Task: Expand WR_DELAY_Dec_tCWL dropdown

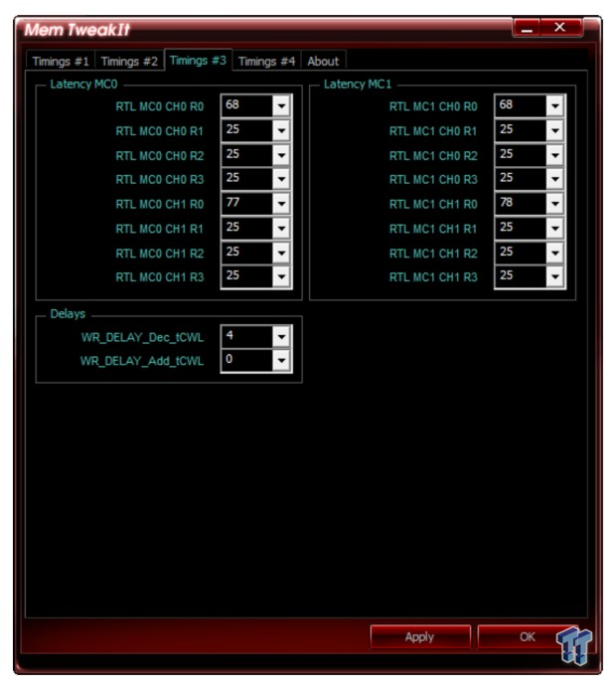Action: click(x=281, y=337)
